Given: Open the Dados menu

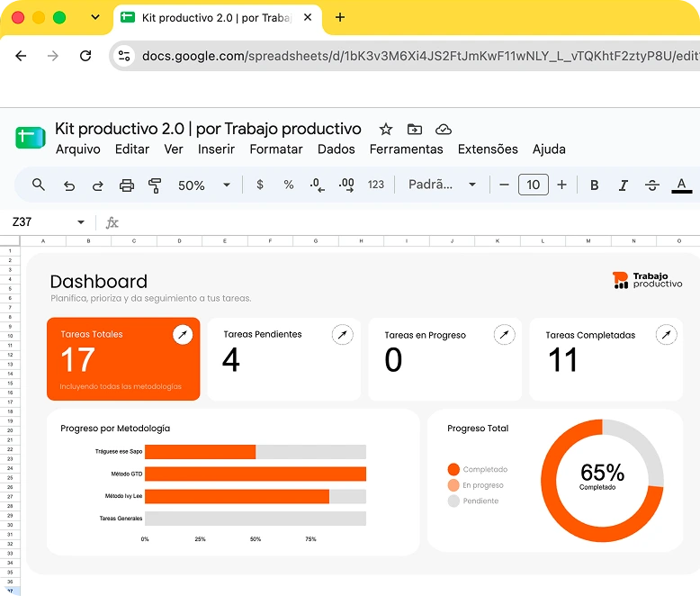Looking at the screenshot, I should (x=337, y=149).
